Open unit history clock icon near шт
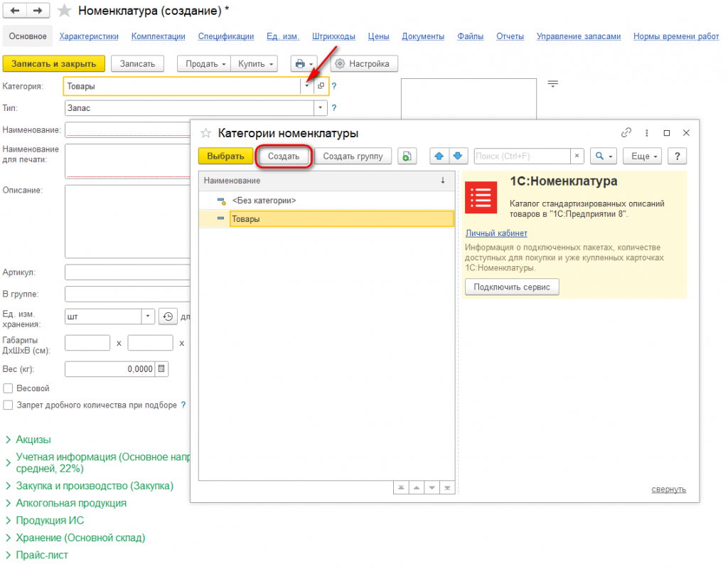Screen dimensions: 728x574 (x=168, y=317)
